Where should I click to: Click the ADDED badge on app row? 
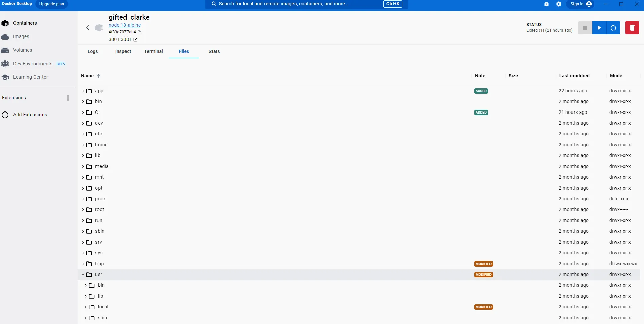pos(481,91)
